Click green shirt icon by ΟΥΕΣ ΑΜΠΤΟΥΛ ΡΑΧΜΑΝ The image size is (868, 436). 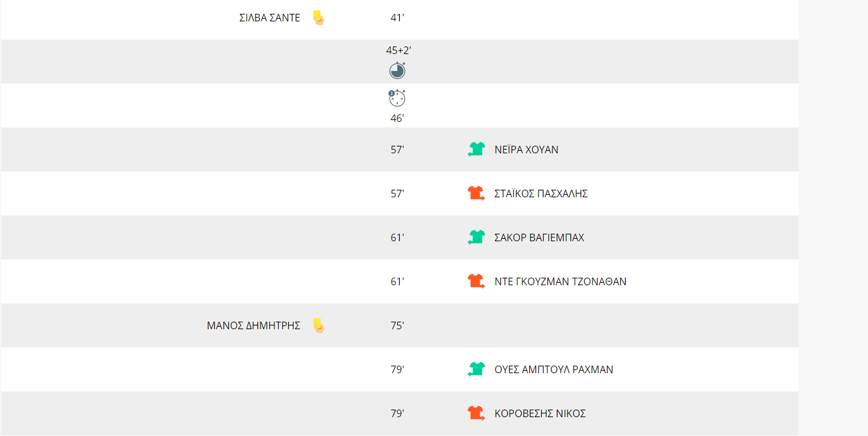point(476,369)
